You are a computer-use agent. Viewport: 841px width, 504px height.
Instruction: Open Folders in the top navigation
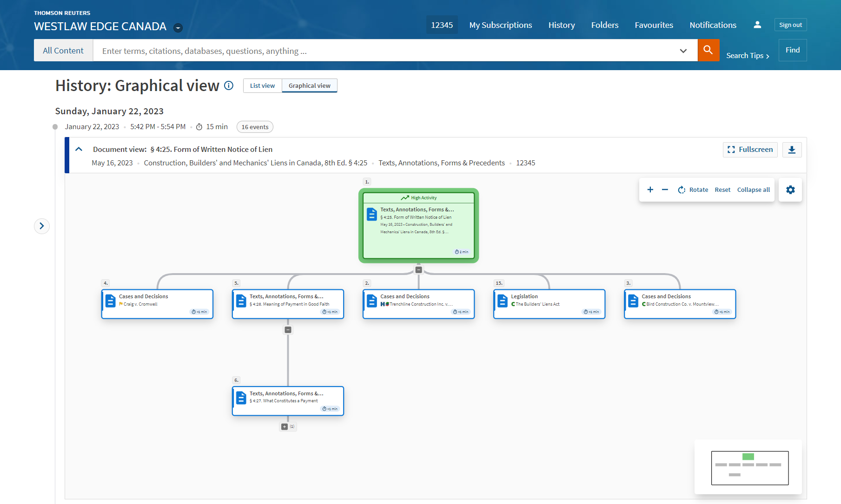tap(605, 25)
